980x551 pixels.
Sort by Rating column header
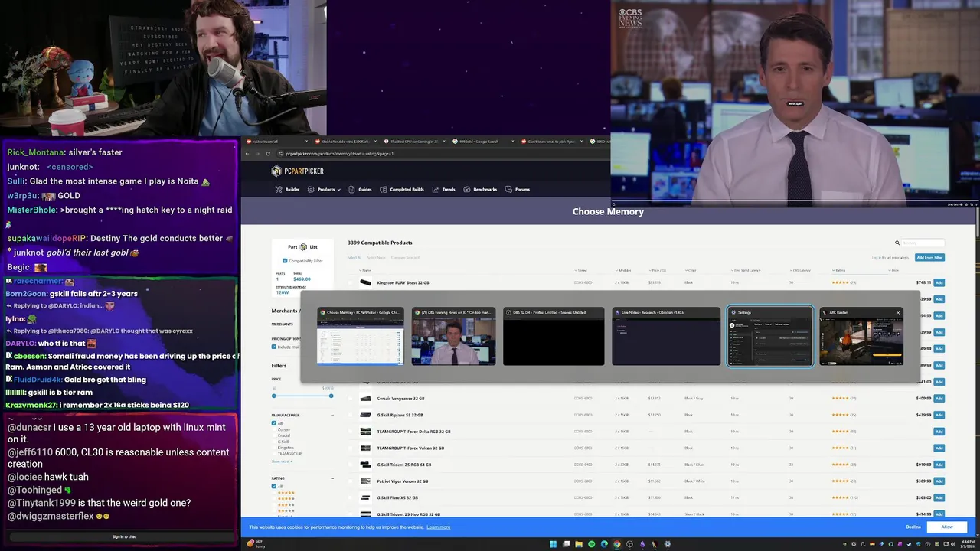point(840,270)
